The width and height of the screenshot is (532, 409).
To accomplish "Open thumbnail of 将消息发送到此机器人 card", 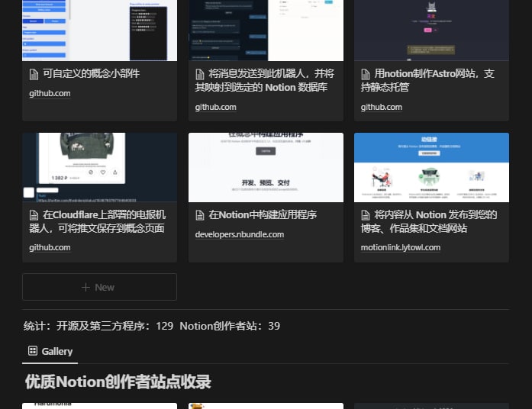I will click(x=266, y=31).
